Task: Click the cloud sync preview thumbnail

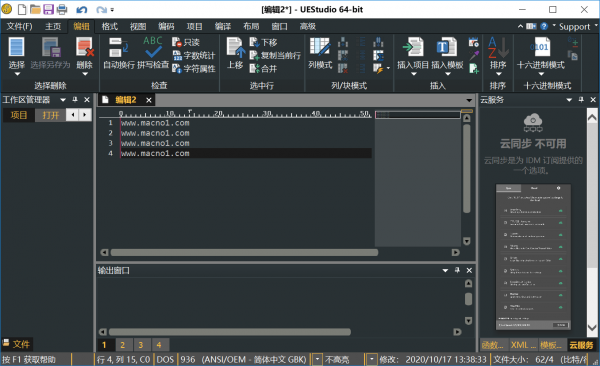Action: pyautogui.click(x=533, y=257)
